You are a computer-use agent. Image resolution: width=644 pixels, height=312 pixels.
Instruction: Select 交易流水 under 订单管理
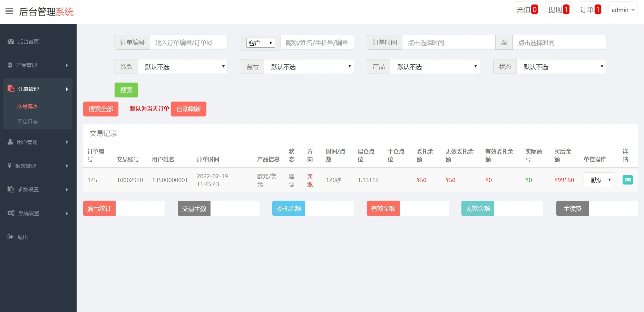(28, 106)
